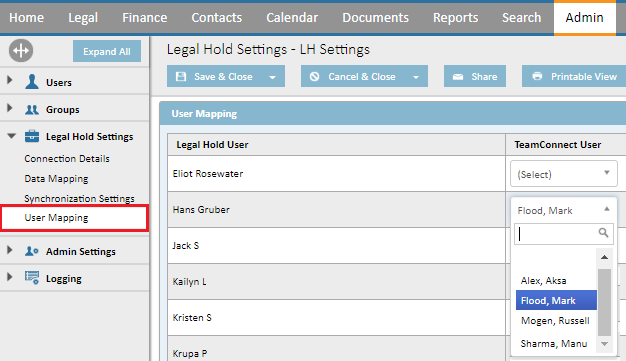The image size is (626, 361).
Task: Switch to the Search tab
Action: point(521,18)
